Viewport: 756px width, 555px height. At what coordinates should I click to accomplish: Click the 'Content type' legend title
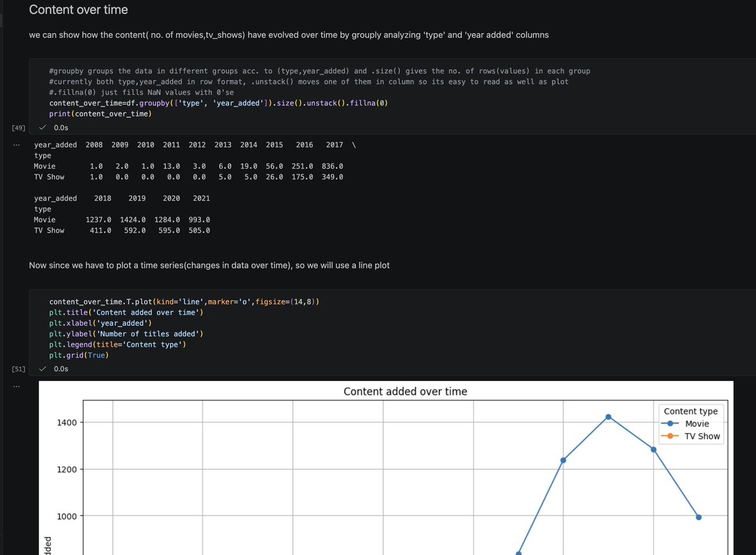click(690, 411)
